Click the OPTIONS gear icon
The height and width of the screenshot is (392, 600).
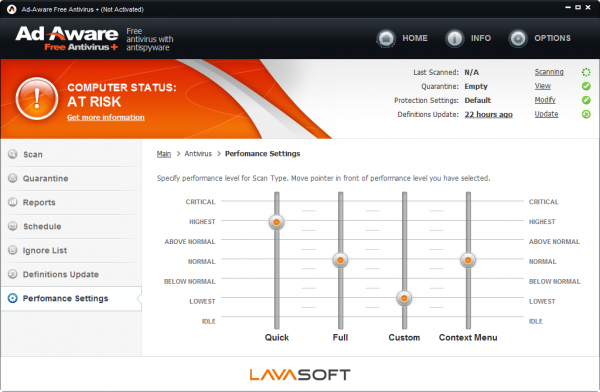(x=518, y=39)
